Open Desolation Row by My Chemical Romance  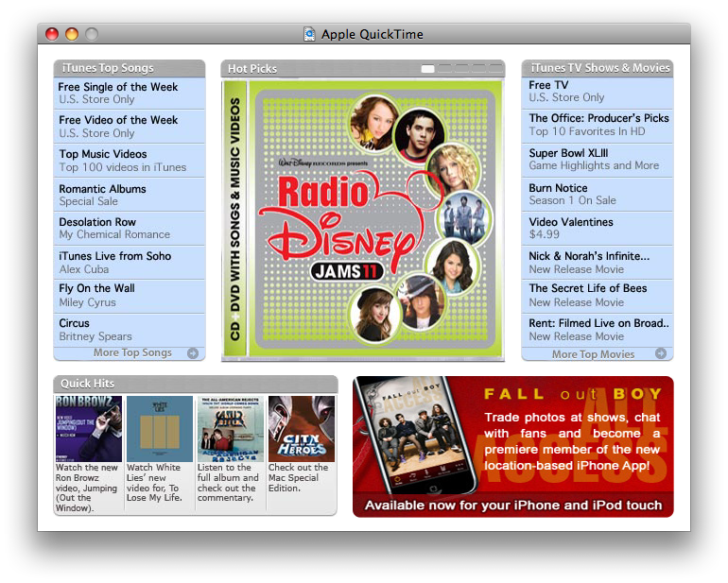(130, 229)
